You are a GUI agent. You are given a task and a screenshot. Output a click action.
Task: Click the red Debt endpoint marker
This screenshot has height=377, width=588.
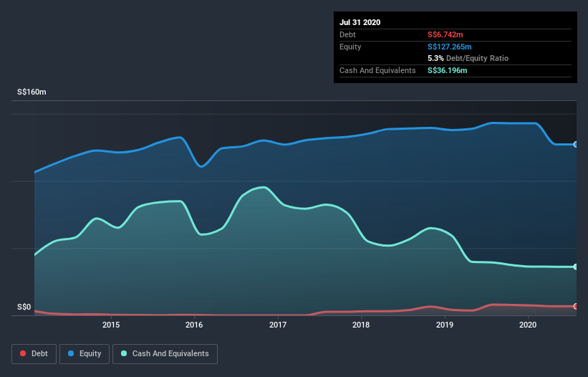(575, 307)
